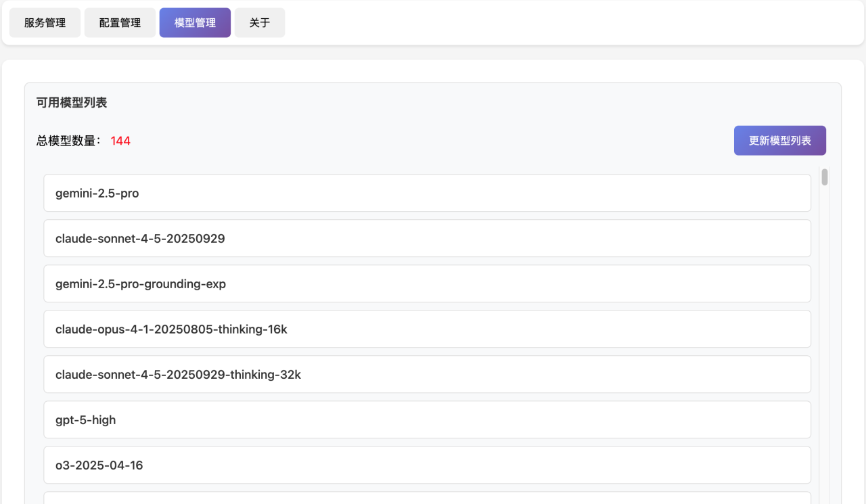Select the gpt-5-high model row
This screenshot has width=866, height=504.
pos(427,419)
